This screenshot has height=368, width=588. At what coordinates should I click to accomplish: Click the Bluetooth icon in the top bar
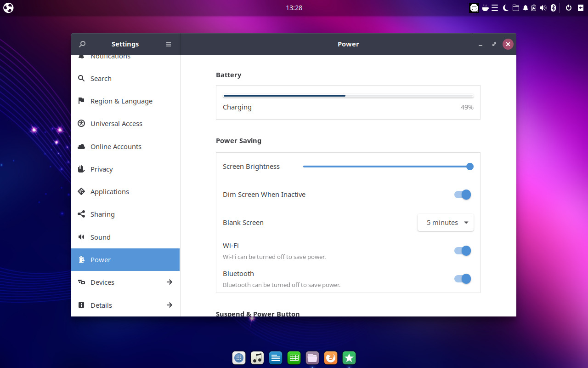pyautogui.click(x=553, y=7)
